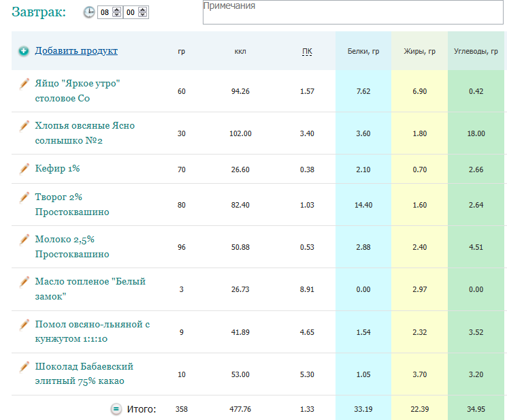Viewport: 507px width, 420px height.
Task: Select total calories 477.76 in Итого row
Action: [240, 409]
